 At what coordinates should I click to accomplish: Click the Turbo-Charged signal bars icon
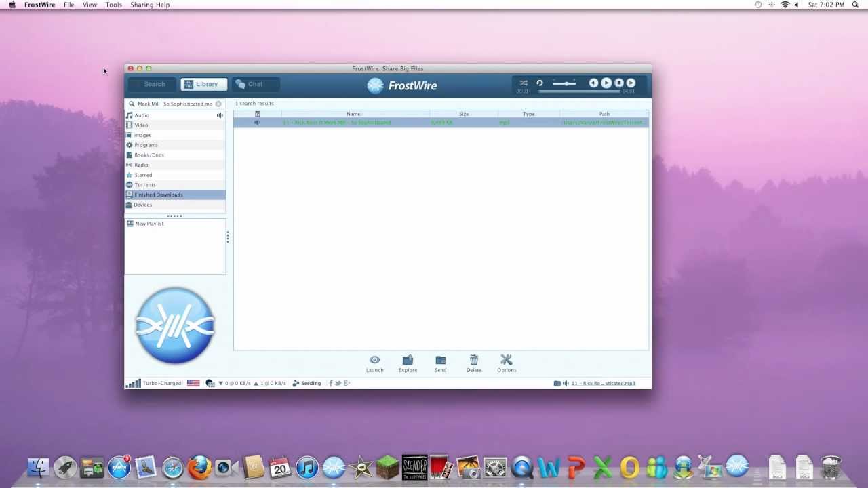134,383
